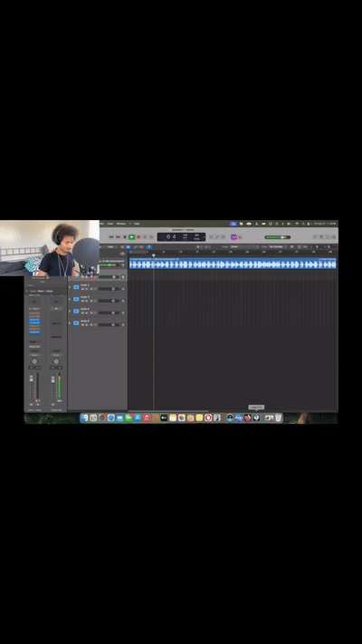Click the Stop button in transport
The width and height of the screenshot is (362, 644).
tap(125, 237)
